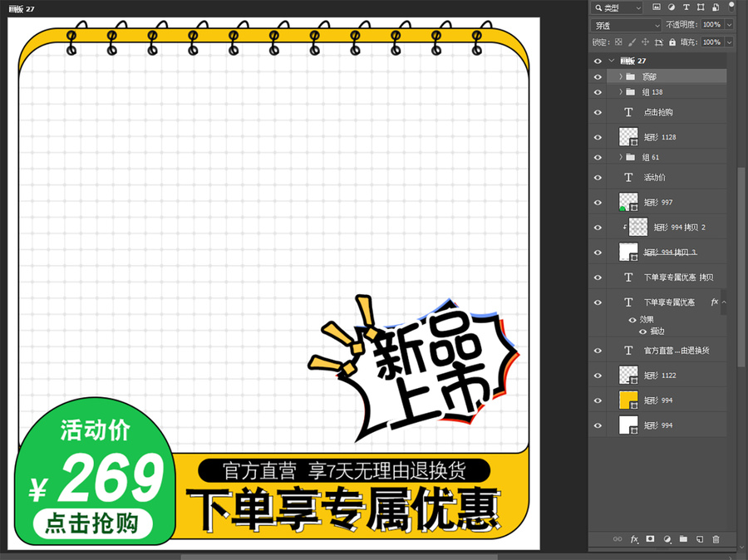Add a layer mask from footer
This screenshot has width=748, height=560.
[650, 538]
